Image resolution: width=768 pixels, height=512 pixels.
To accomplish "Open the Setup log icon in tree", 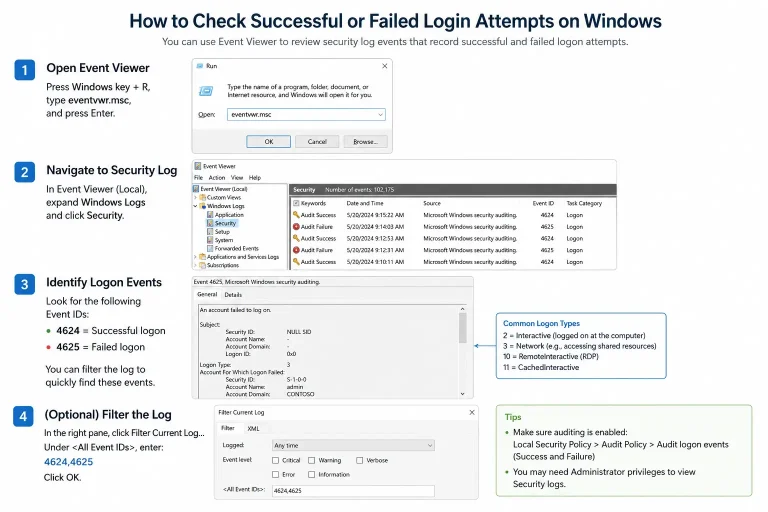I will point(210,231).
